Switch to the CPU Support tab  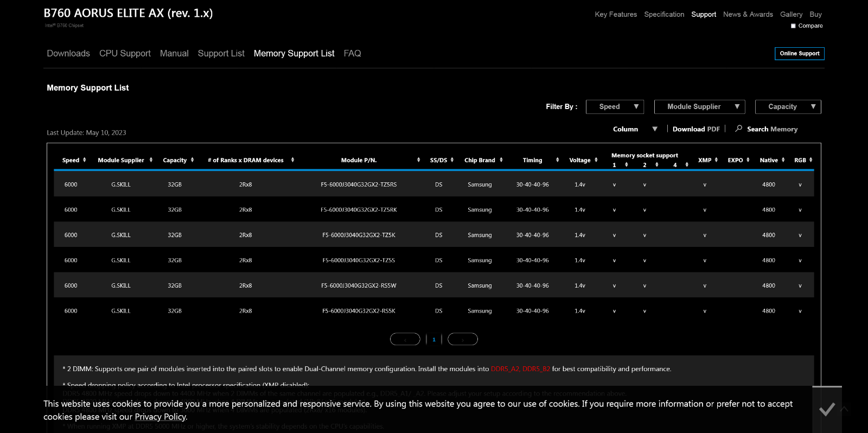(125, 53)
